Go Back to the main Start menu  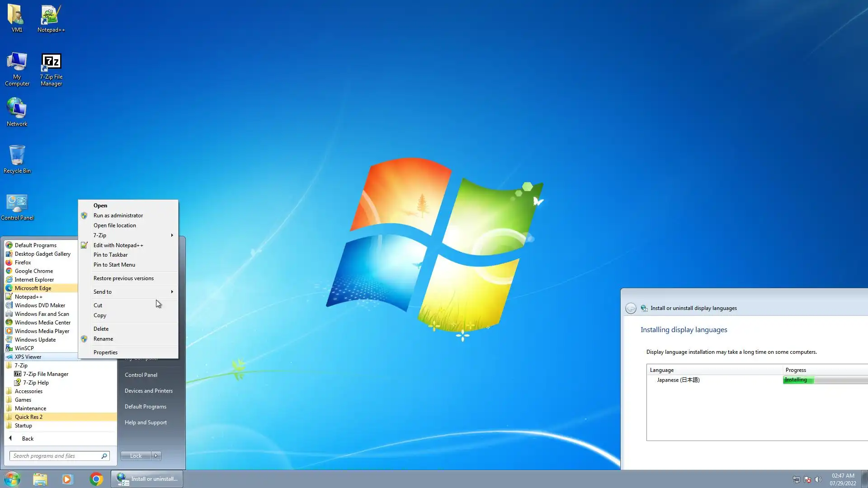pos(27,439)
